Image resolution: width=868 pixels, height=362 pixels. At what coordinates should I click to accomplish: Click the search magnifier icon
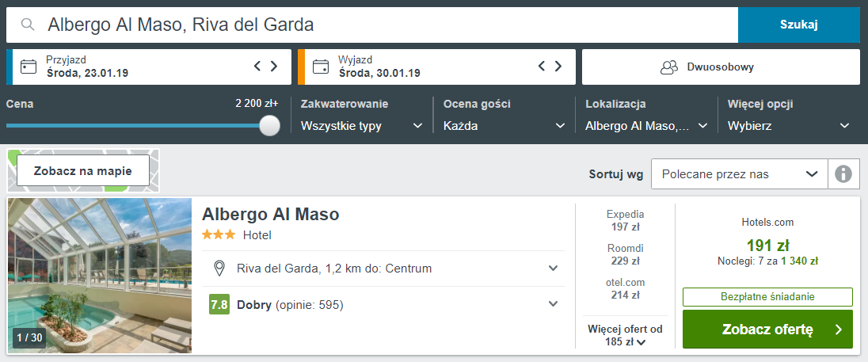[28, 25]
